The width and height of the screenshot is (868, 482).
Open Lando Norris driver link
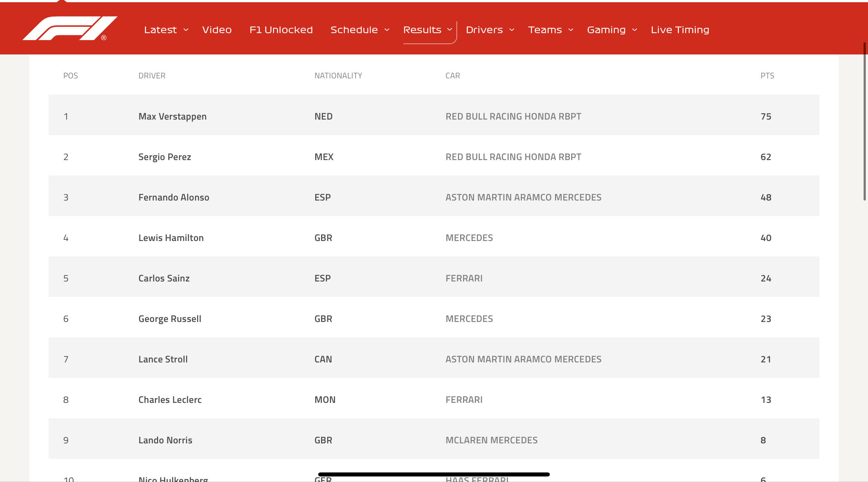click(165, 440)
